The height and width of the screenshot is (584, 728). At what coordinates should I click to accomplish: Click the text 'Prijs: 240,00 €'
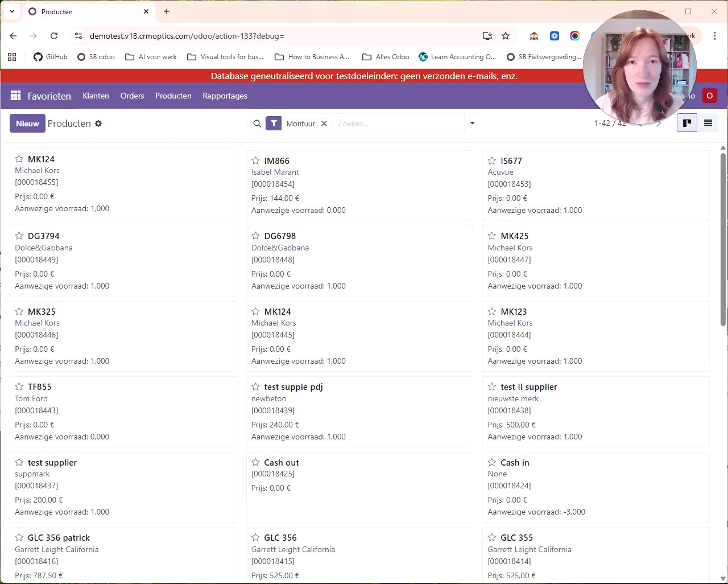tap(275, 425)
